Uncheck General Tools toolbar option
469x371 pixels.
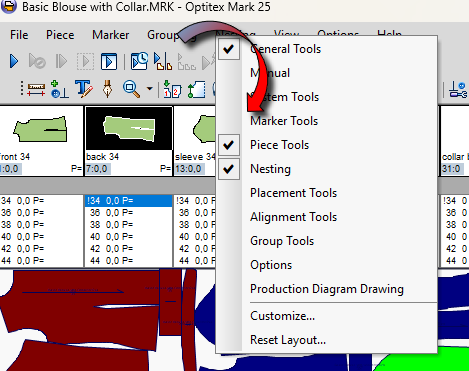point(229,49)
